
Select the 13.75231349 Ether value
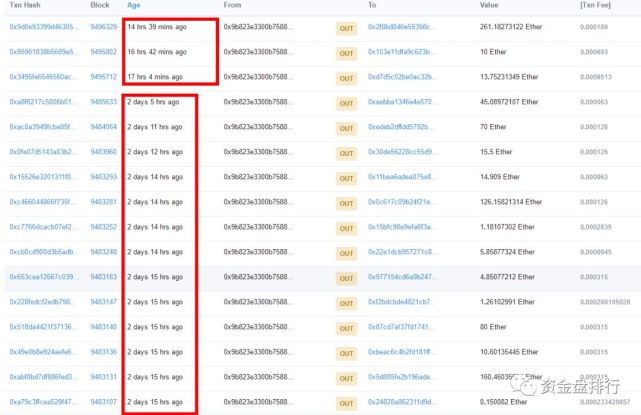509,77
